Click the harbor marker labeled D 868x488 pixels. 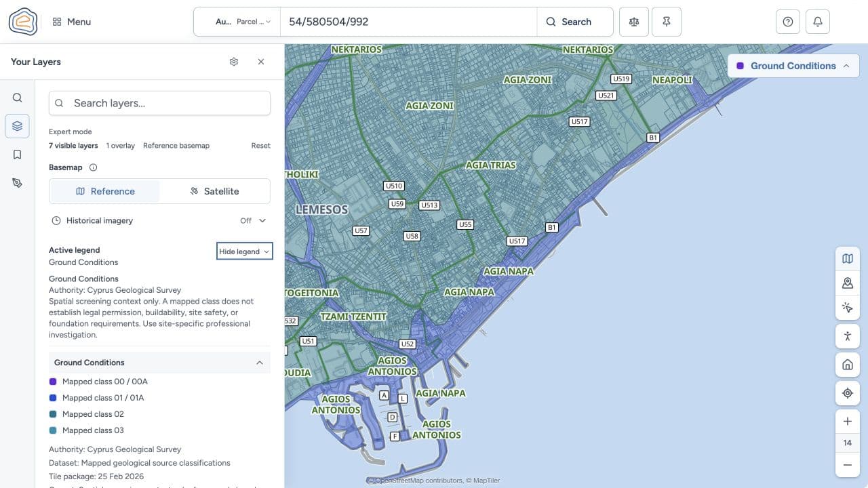(393, 418)
